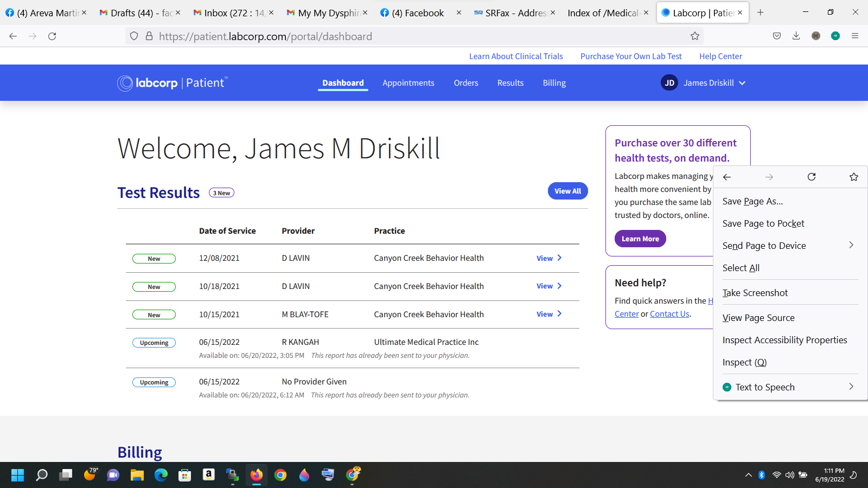868x488 pixels.
Task: Open Windows search from taskbar
Action: [x=42, y=475]
